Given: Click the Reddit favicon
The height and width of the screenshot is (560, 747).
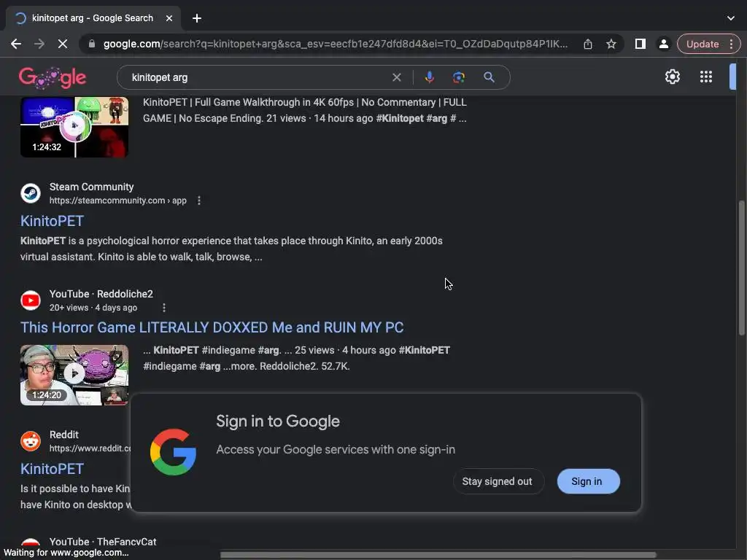Looking at the screenshot, I should tap(31, 441).
